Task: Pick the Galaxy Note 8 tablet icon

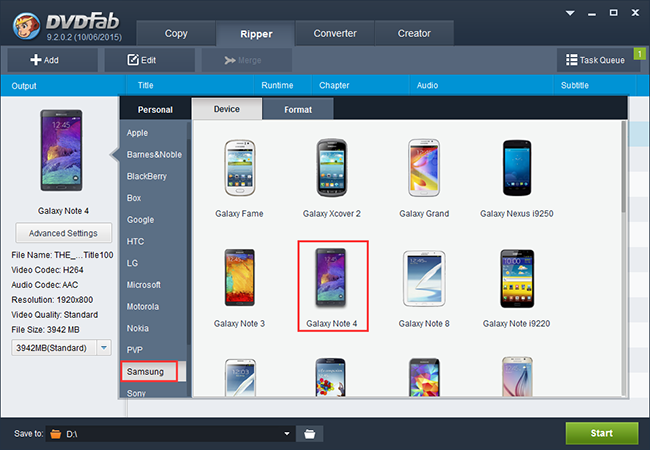Action: (424, 278)
